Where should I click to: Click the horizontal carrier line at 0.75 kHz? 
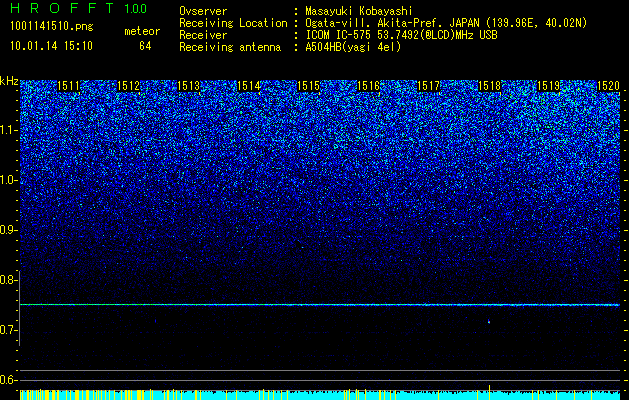(x=320, y=305)
